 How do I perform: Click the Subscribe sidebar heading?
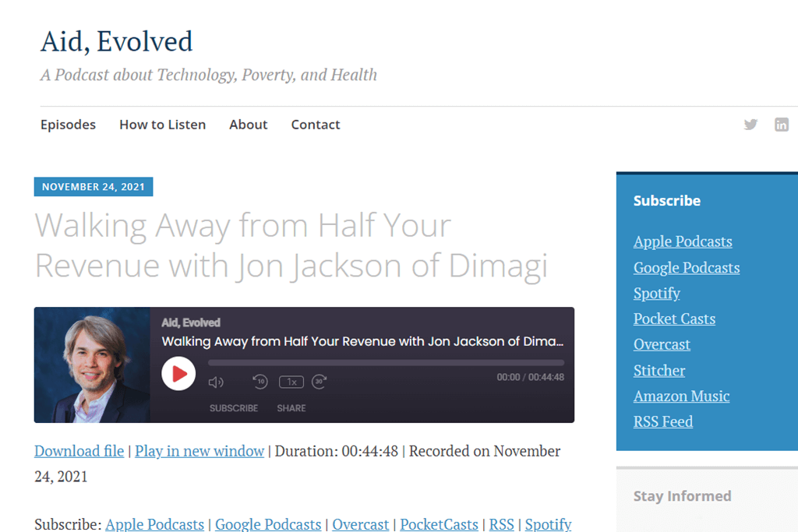click(667, 201)
